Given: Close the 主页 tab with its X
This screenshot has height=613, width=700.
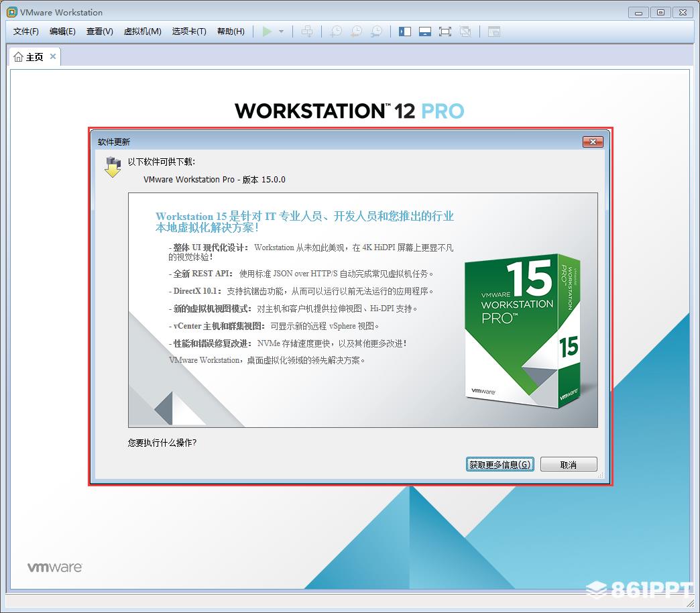Looking at the screenshot, I should pyautogui.click(x=53, y=56).
